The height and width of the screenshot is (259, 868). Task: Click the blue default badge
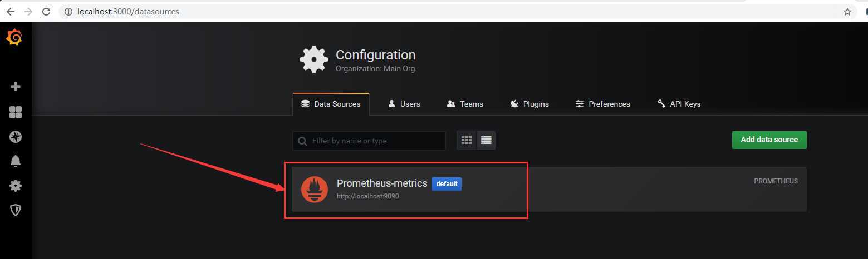(447, 183)
